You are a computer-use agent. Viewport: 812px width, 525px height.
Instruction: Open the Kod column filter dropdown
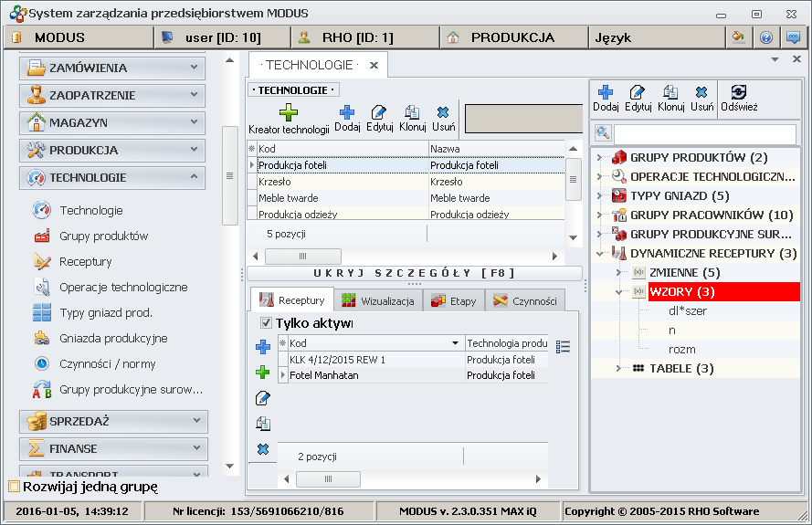[456, 343]
